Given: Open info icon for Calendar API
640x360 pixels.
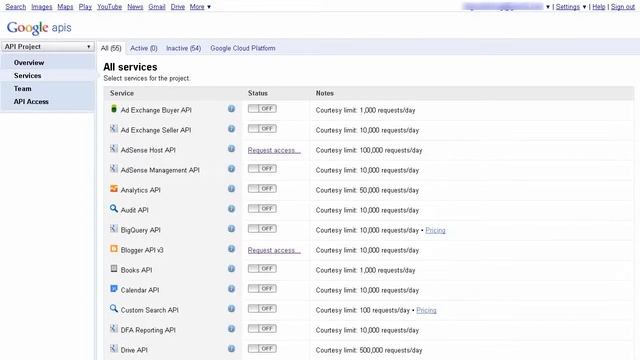Looking at the screenshot, I should [231, 289].
